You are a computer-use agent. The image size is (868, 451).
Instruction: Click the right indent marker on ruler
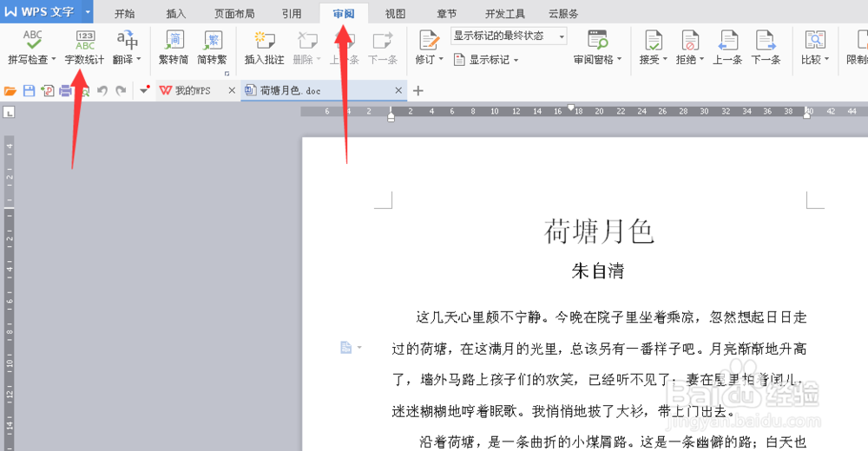807,117
